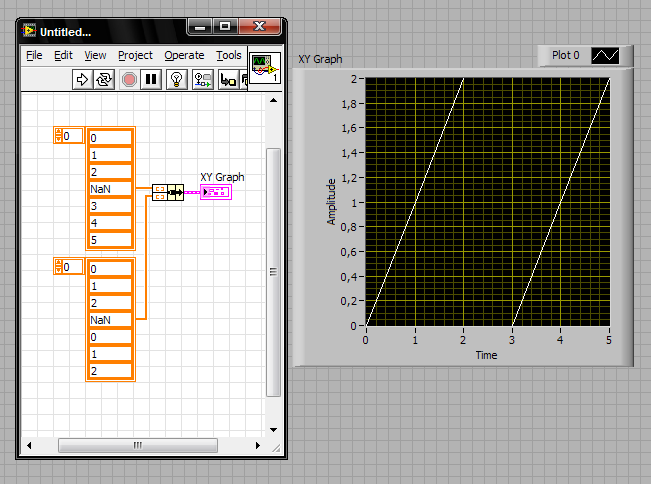Click the Retain Wire Values button
The width and height of the screenshot is (651, 484).
203,79
